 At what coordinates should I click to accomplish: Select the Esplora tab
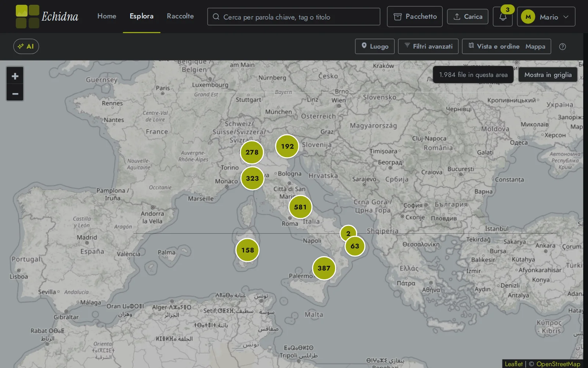click(141, 16)
